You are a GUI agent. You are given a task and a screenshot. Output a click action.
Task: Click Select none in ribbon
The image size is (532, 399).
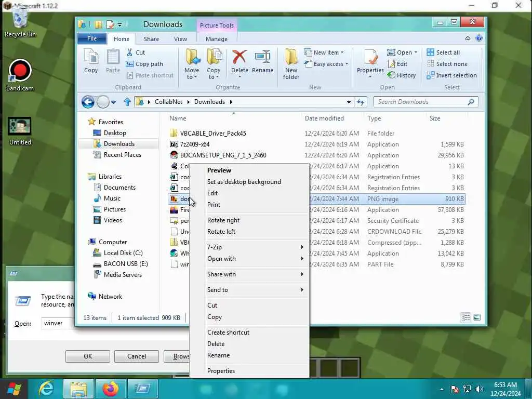(x=447, y=64)
